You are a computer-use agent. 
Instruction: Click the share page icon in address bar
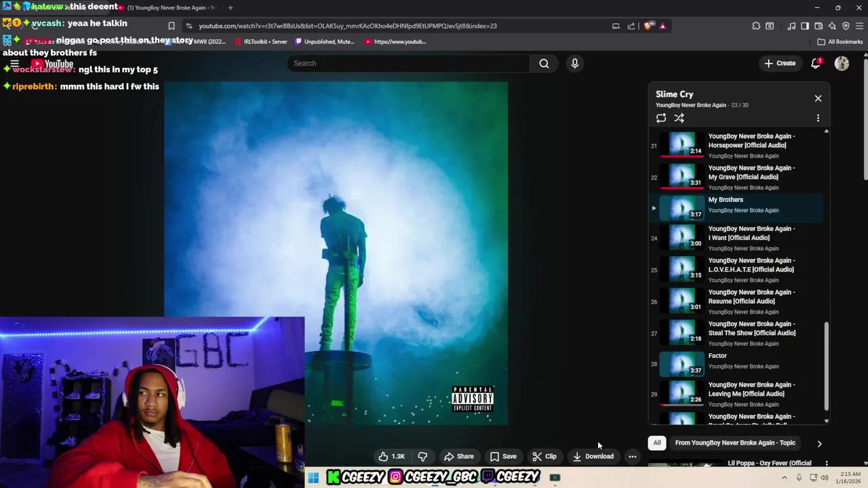point(631,26)
